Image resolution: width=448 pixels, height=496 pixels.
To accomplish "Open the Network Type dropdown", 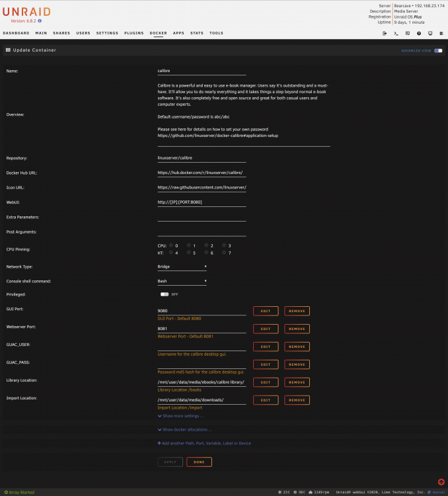I will [182, 267].
